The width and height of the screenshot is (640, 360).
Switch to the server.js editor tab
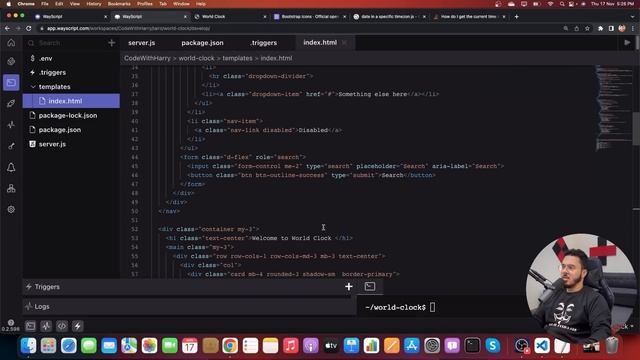click(142, 43)
